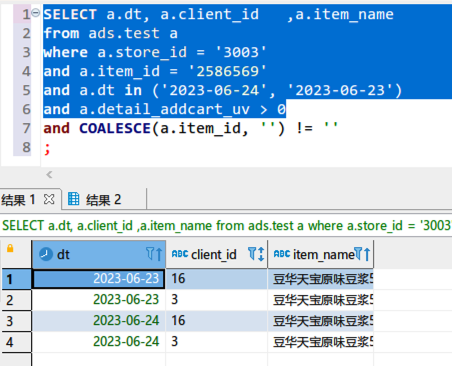Click the ABC type icon beside item_name
The height and width of the screenshot is (366, 452).
282,254
